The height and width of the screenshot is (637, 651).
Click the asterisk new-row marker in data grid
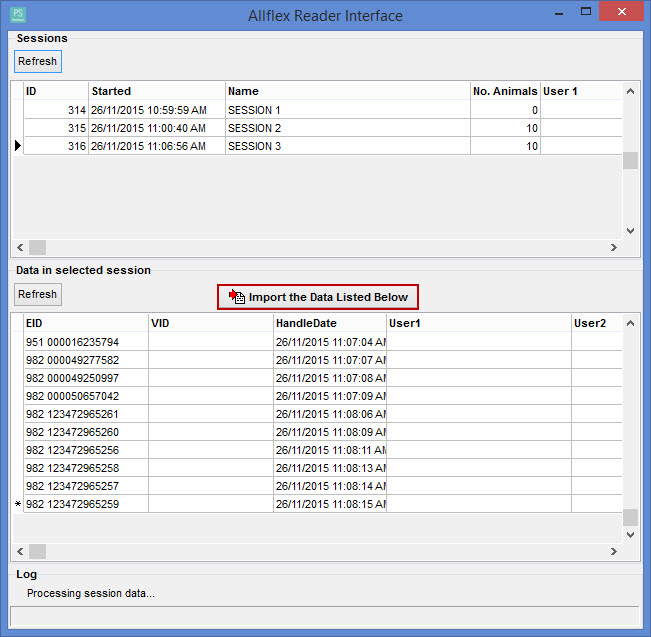coord(18,504)
